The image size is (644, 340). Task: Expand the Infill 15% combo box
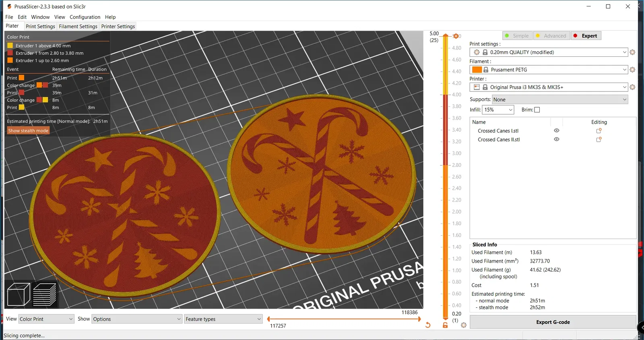tap(498, 110)
